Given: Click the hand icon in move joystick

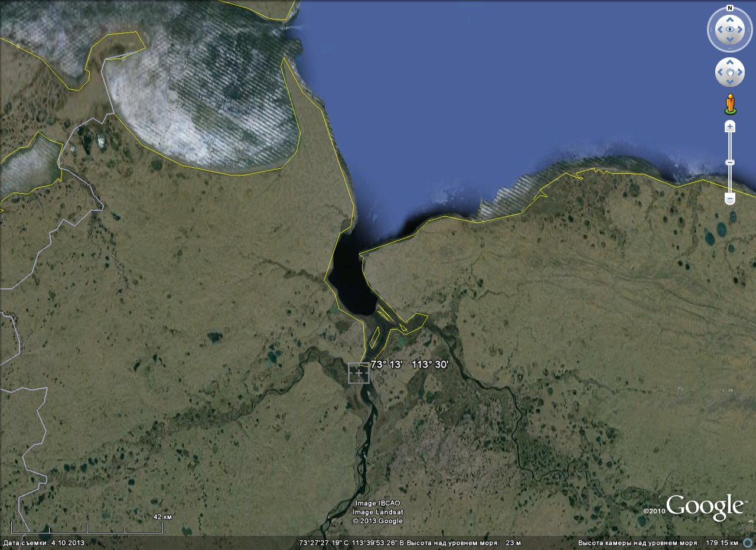Looking at the screenshot, I should click(x=730, y=73).
